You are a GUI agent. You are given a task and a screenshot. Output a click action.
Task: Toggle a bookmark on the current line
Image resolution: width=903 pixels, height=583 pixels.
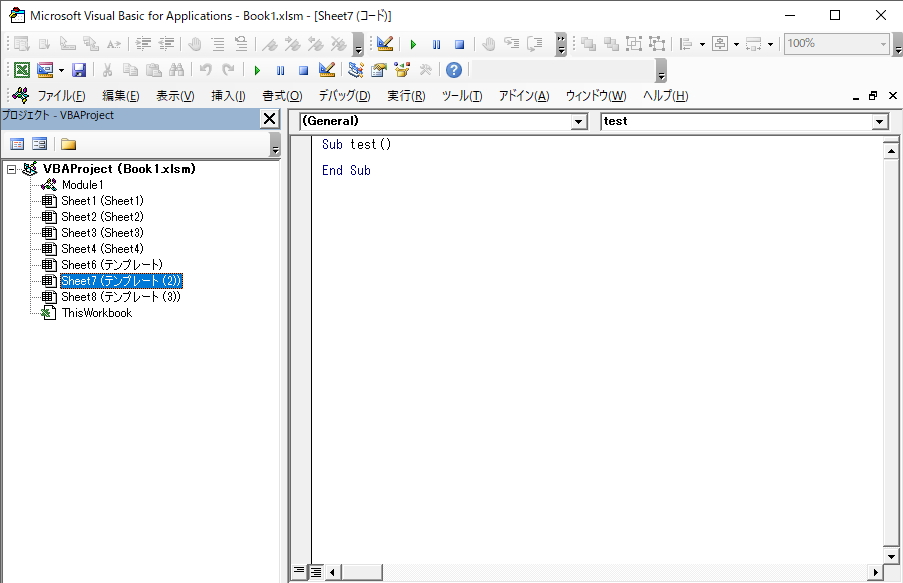coord(270,44)
